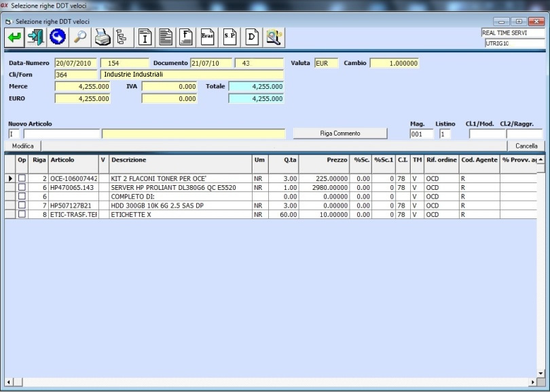Click the Cambio field showing 1.000000
The height and width of the screenshot is (392, 550).
point(395,63)
